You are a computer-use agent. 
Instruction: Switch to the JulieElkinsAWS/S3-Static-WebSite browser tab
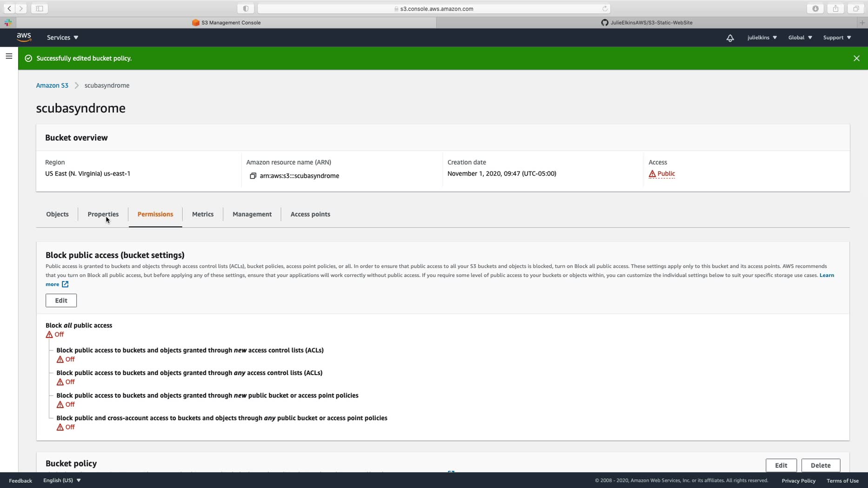647,22
